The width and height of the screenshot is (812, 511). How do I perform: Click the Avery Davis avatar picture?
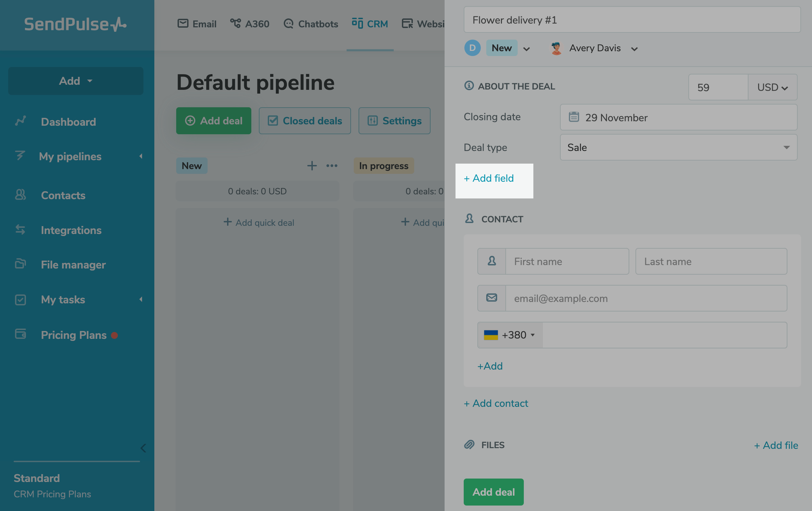(x=556, y=48)
